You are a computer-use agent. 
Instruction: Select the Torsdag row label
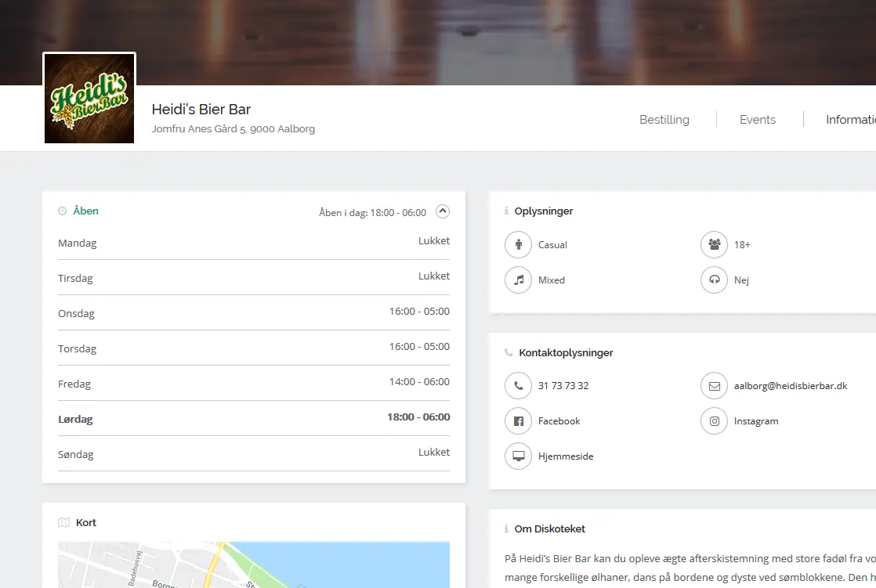(77, 349)
